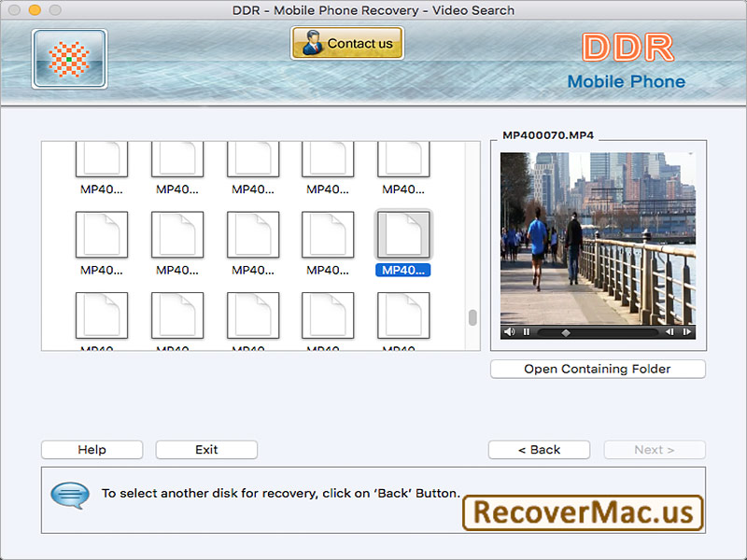
Task: Click the selected blue MP40... file label
Action: click(403, 270)
